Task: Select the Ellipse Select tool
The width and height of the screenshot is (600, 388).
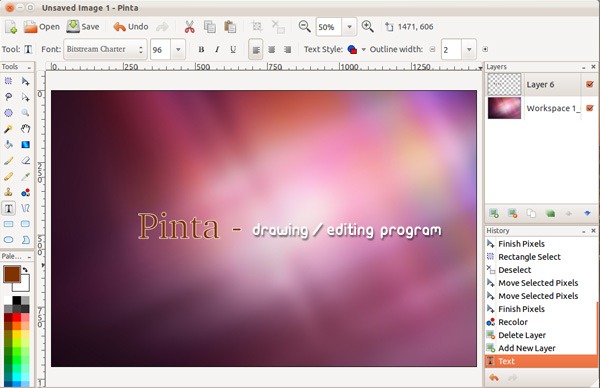Action: [8, 113]
